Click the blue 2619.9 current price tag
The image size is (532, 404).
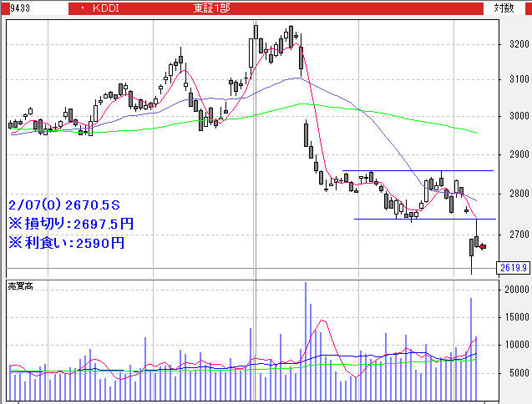coord(513,268)
